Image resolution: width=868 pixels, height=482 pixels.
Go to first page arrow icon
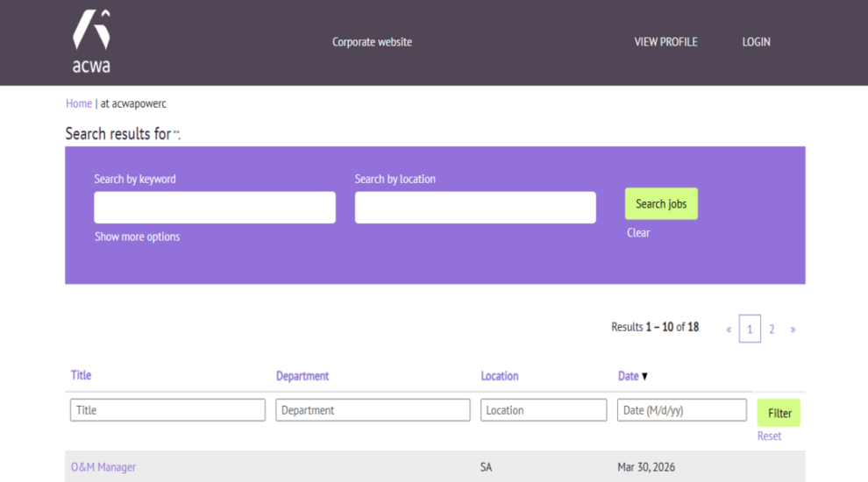pyautogui.click(x=729, y=330)
